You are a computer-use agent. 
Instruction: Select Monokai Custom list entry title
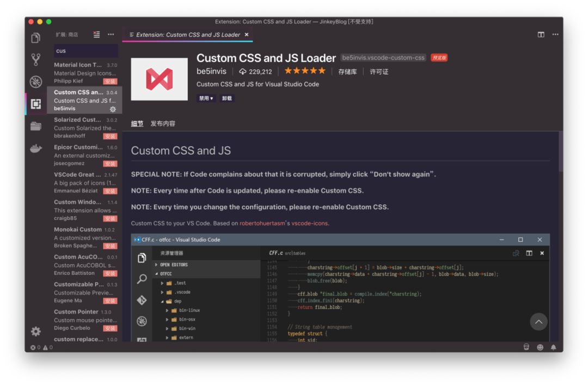pos(78,229)
